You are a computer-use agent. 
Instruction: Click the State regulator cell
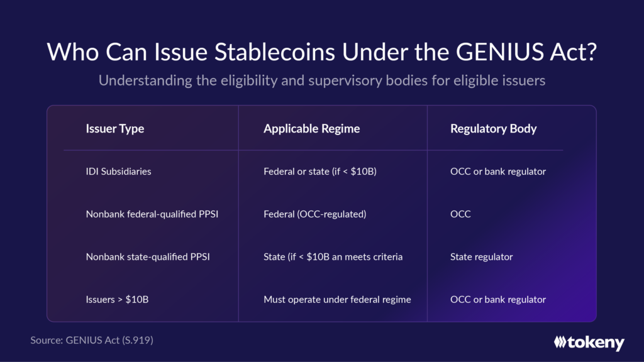[x=481, y=256]
